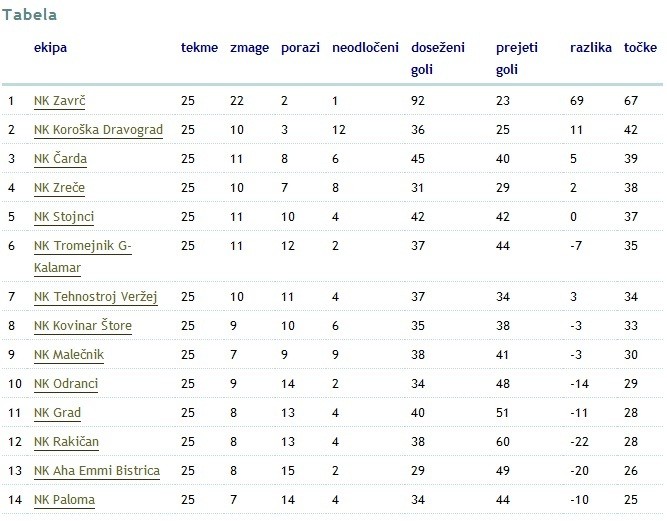Click the 'neodločeni' column header
This screenshot has height=521, width=667.
pos(365,47)
